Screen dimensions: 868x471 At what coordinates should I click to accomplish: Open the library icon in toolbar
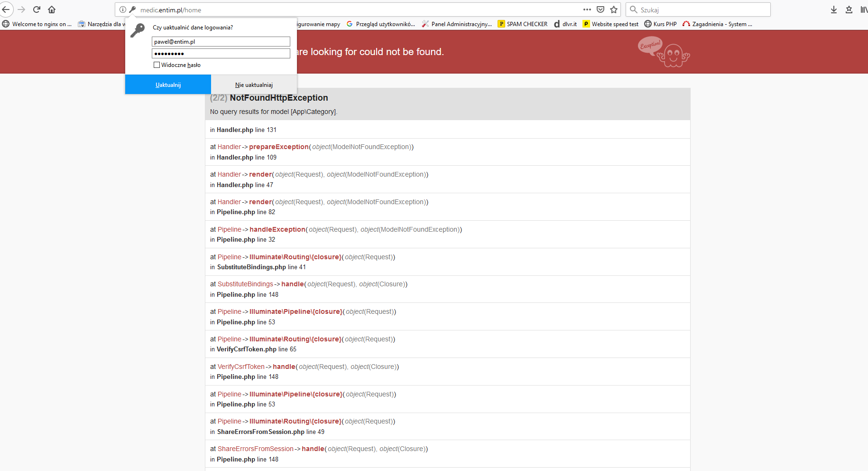[x=864, y=9]
